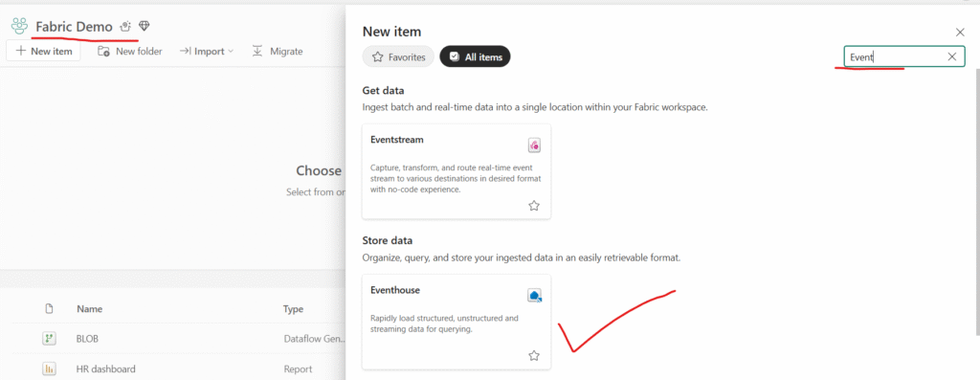Image resolution: width=980 pixels, height=380 pixels.
Task: Select the All items tab
Action: click(475, 56)
